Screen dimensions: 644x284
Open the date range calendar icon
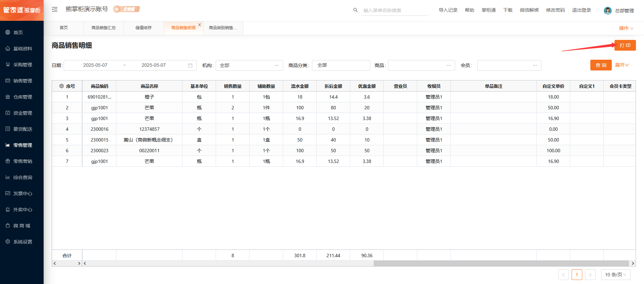(190, 65)
